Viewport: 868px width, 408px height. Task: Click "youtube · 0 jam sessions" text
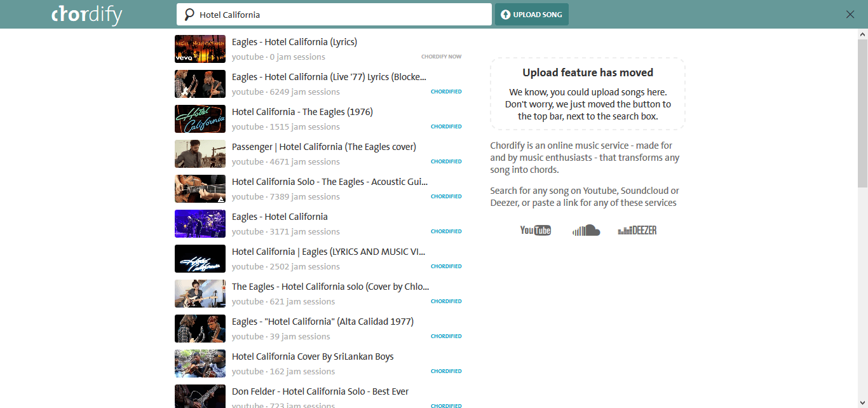coord(278,57)
